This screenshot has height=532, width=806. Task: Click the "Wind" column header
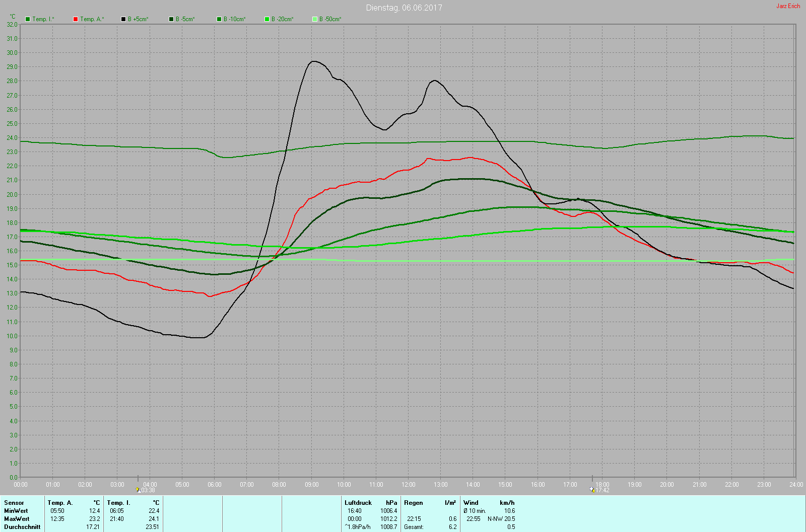click(x=471, y=503)
